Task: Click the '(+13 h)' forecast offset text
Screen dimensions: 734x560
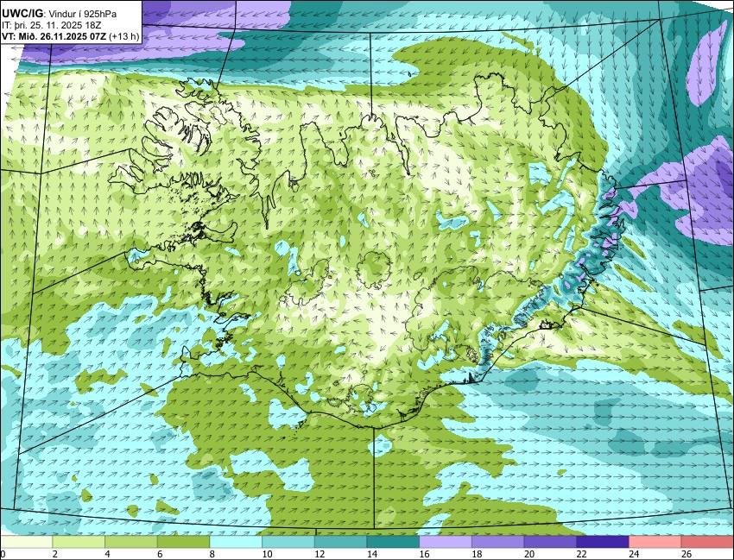Action: tap(124, 37)
